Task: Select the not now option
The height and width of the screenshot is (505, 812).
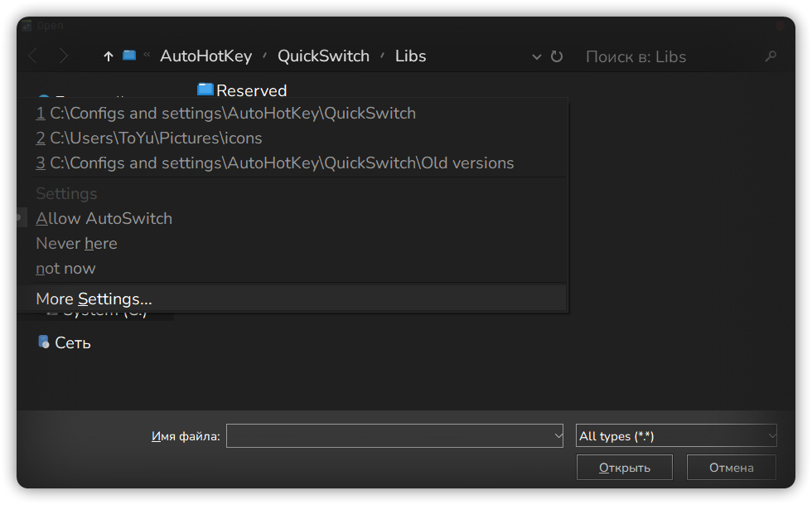Action: 65,269
